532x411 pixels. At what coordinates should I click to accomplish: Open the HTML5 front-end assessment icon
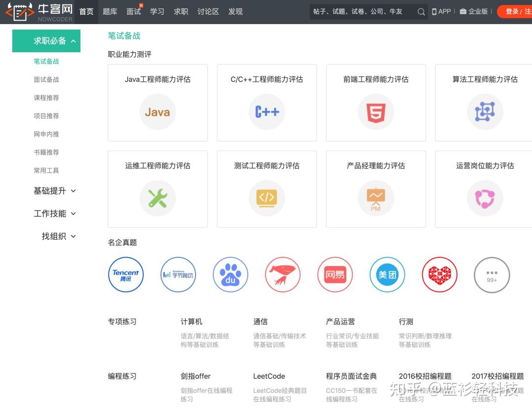point(376,112)
